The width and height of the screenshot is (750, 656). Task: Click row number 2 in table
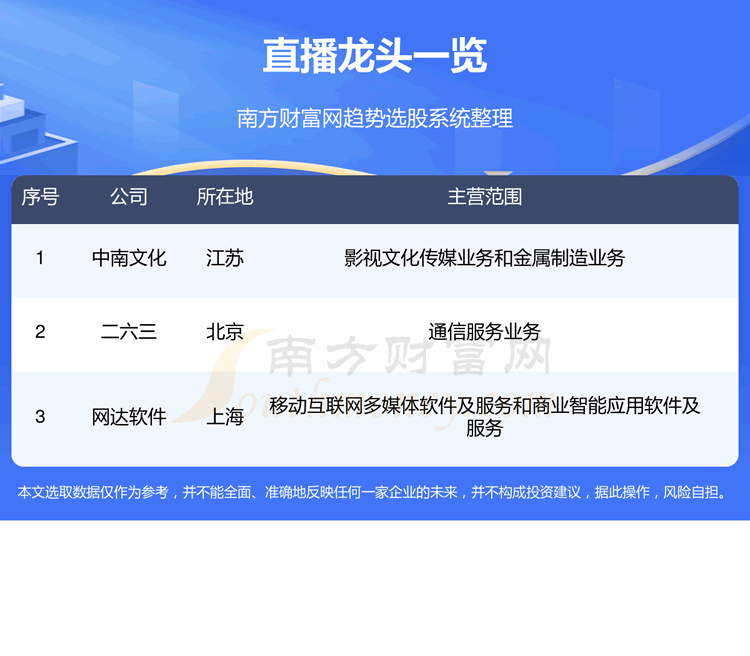tap(40, 332)
